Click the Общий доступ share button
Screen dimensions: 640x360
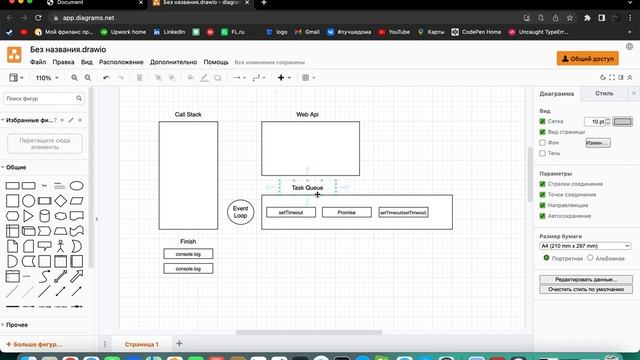pos(588,59)
